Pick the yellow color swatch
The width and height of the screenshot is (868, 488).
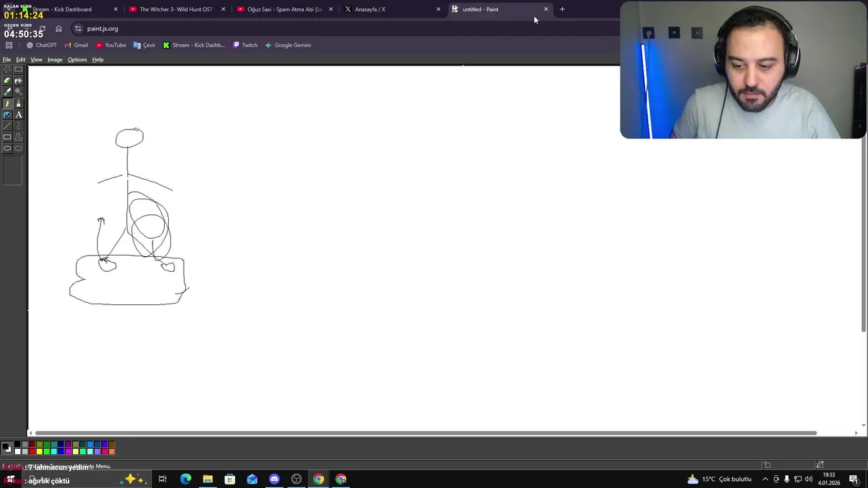tap(39, 451)
